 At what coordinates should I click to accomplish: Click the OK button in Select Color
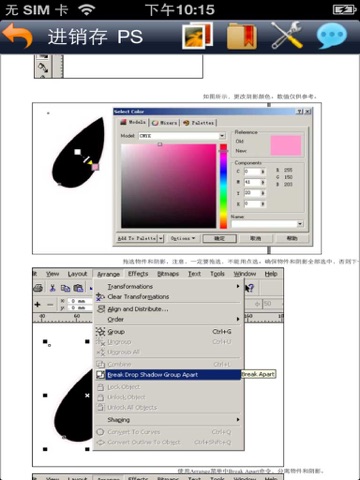click(x=220, y=238)
